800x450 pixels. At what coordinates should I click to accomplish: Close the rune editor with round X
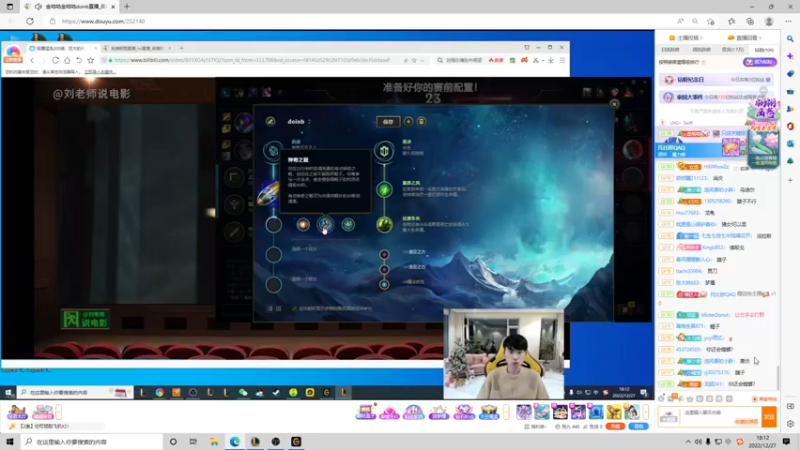pos(614,104)
